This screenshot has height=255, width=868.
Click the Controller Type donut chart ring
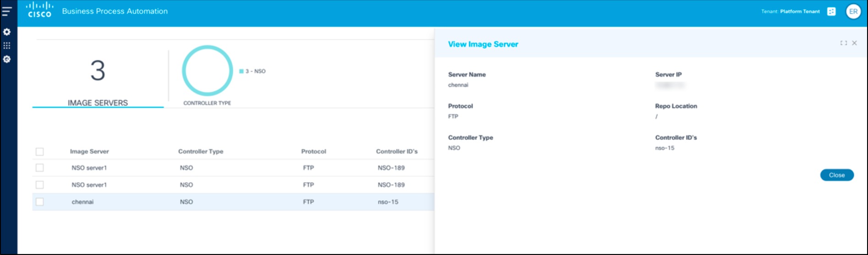(x=184, y=71)
